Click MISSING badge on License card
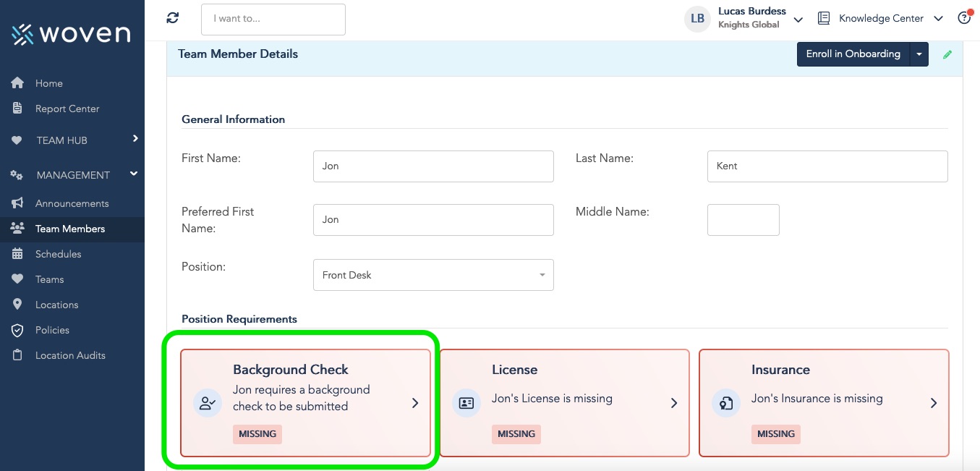This screenshot has width=980, height=471. pos(516,434)
